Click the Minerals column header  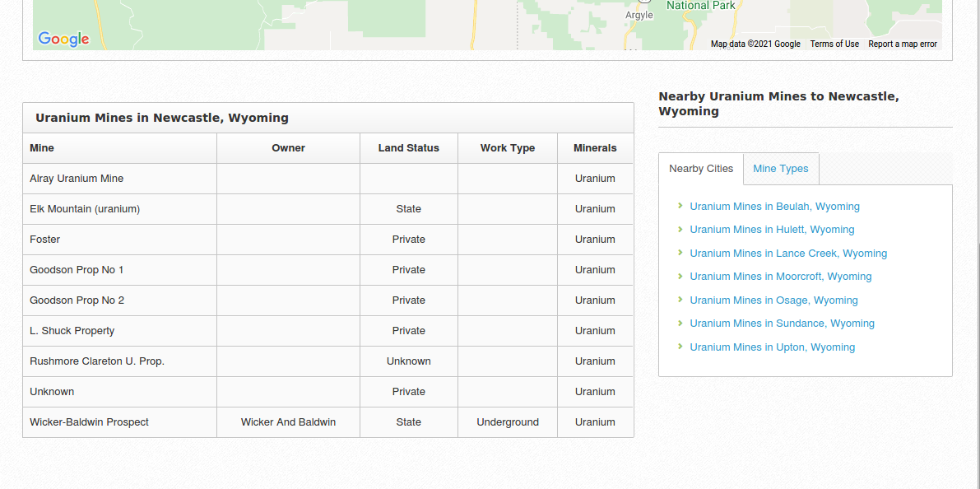595,148
